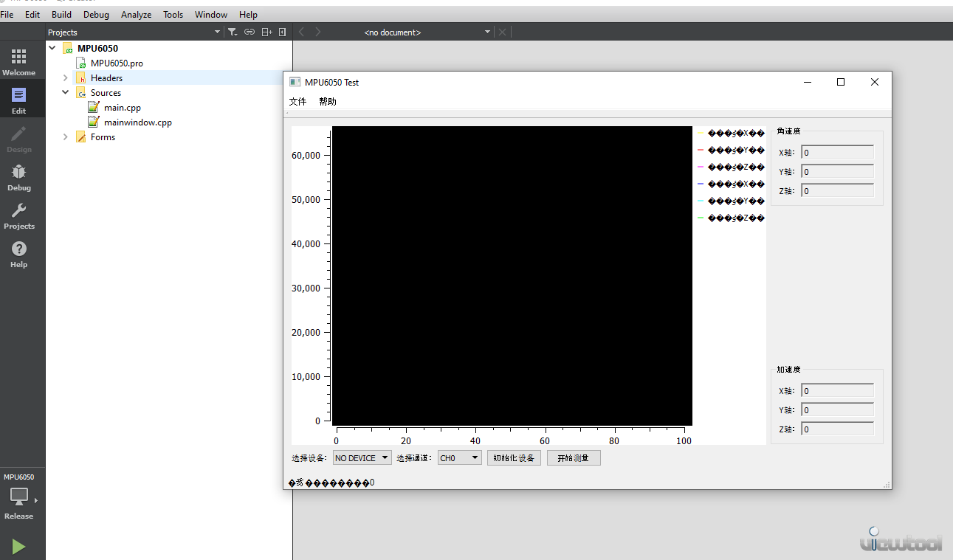Click the red legend line marker
Viewport: 953px width, 560px height.
(701, 150)
